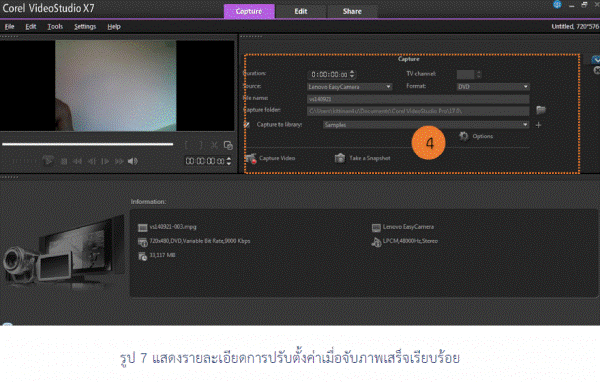This screenshot has width=600, height=382.
Task: Click the scissors split clip icon
Action: click(214, 145)
